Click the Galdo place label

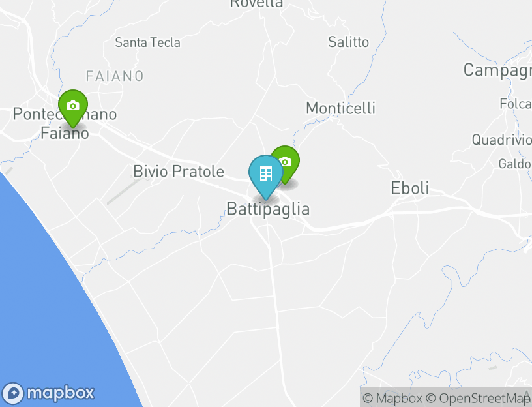[515, 164]
